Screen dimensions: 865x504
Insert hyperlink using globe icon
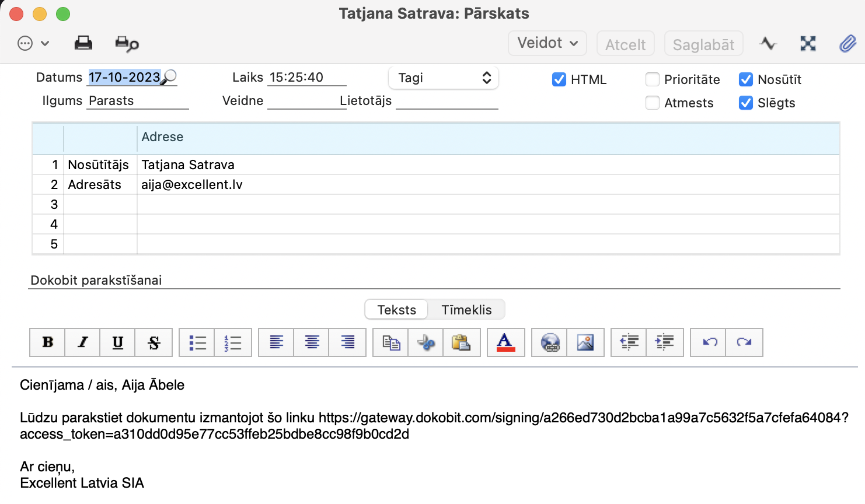tap(550, 342)
